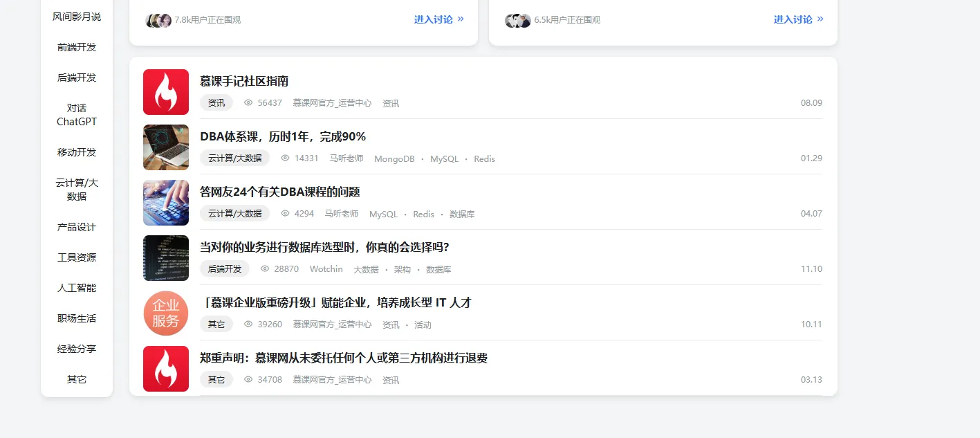
Task: Click the MongoDB tag on DBA体系课 article
Action: pos(394,158)
